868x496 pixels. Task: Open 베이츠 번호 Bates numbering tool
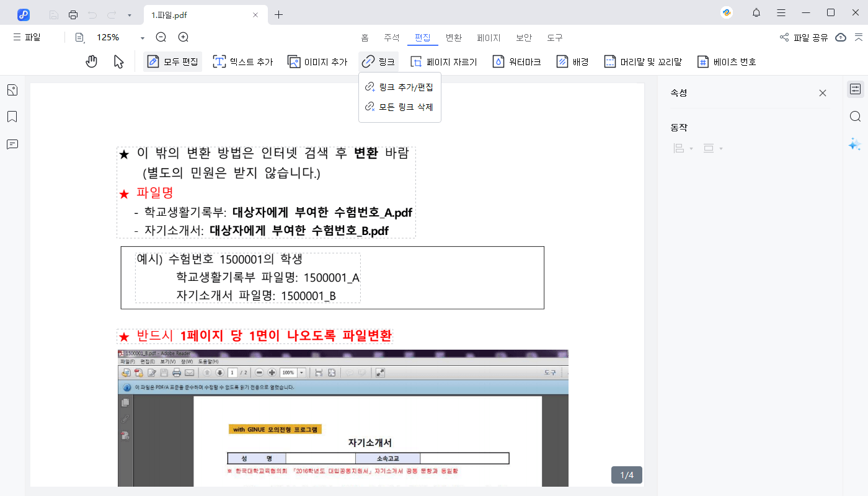[x=727, y=61]
